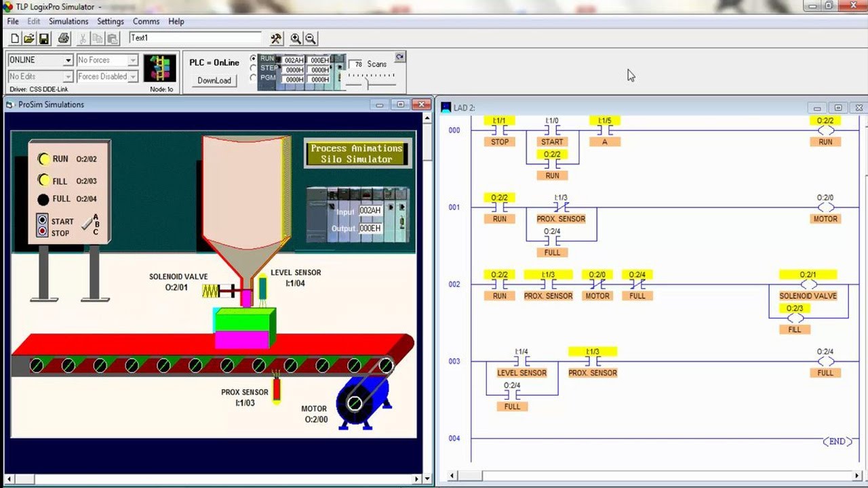
Task: Zoom out with the magnifier minus icon
Action: click(311, 39)
